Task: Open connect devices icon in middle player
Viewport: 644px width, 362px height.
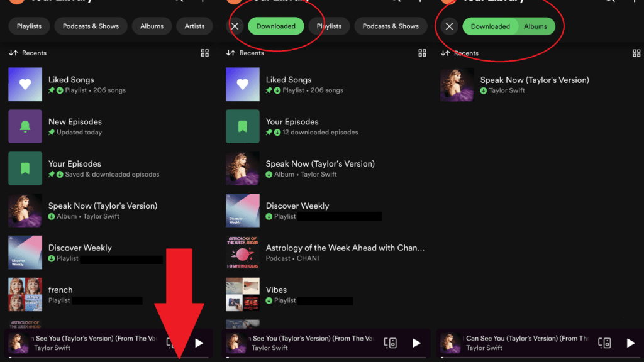Action: (x=390, y=343)
